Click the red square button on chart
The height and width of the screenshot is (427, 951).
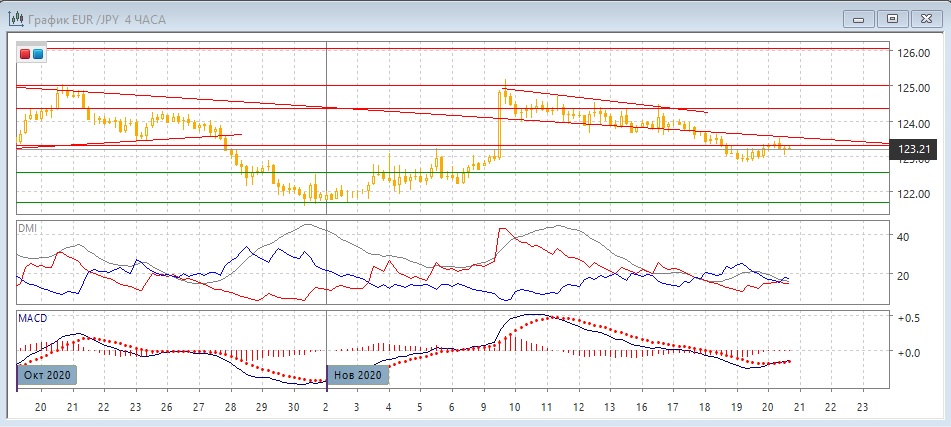tap(25, 54)
